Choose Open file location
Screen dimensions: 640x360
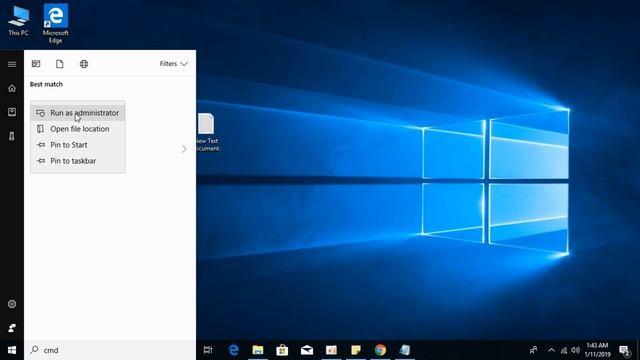click(x=78, y=129)
